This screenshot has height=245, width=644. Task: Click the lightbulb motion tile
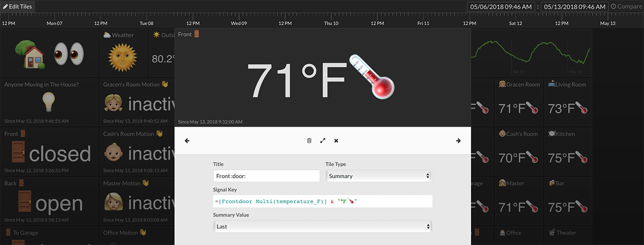(50, 102)
